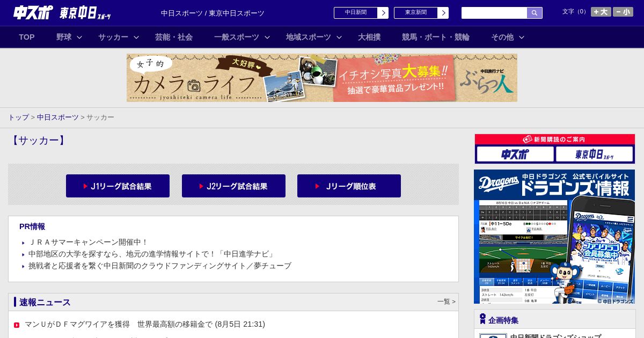Viewport: 644px width, 338px height.
Task: Click 東京中日スポーツ subscription button in sidebar
Action: click(595, 154)
